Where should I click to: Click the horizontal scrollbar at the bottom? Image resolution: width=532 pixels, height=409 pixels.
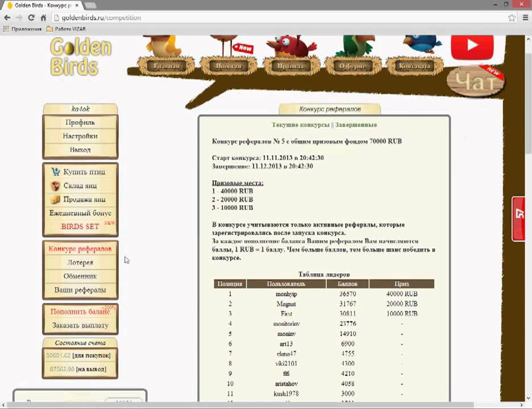(x=240, y=405)
